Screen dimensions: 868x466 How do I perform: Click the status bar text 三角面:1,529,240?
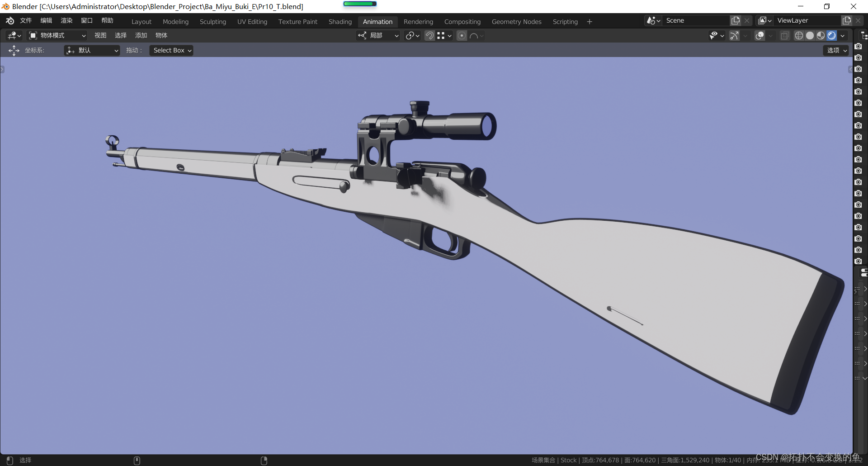pos(685,460)
